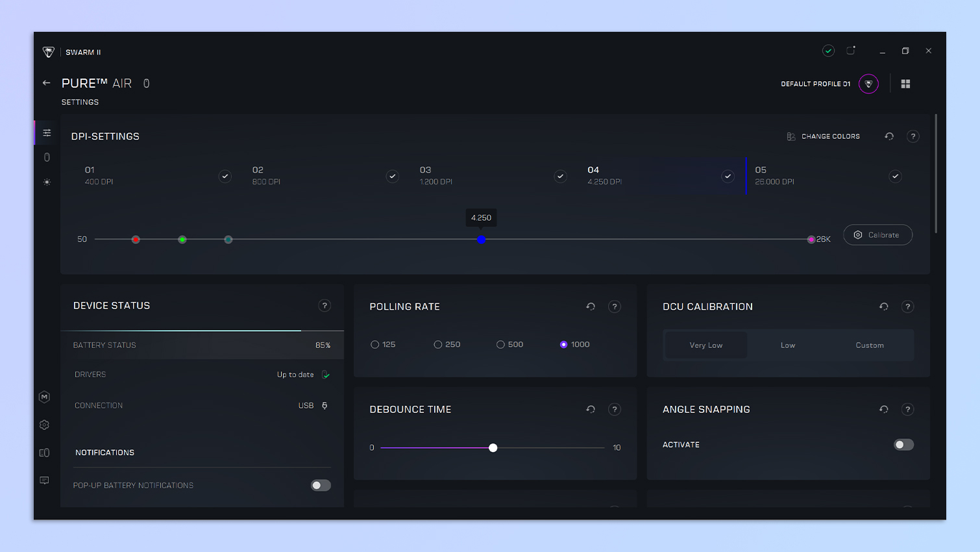Reset DPI settings to default
The width and height of the screenshot is (980, 552).
(x=889, y=136)
